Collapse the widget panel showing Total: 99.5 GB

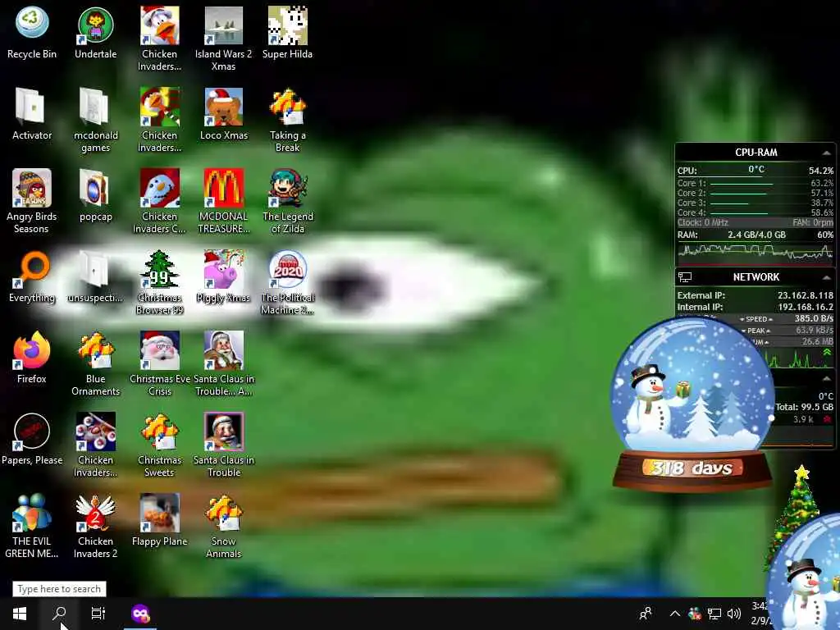(827, 379)
